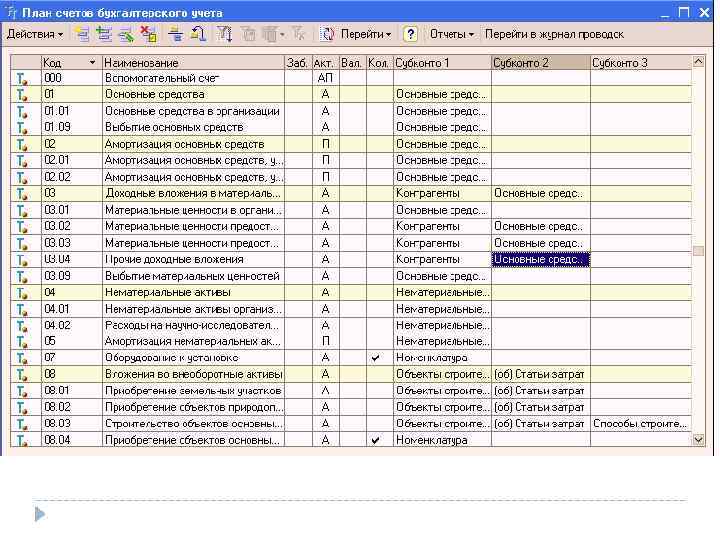This screenshot has width=720, height=540.
Task: Click Способы строите... cell in row 08.03
Action: pyautogui.click(x=641, y=423)
